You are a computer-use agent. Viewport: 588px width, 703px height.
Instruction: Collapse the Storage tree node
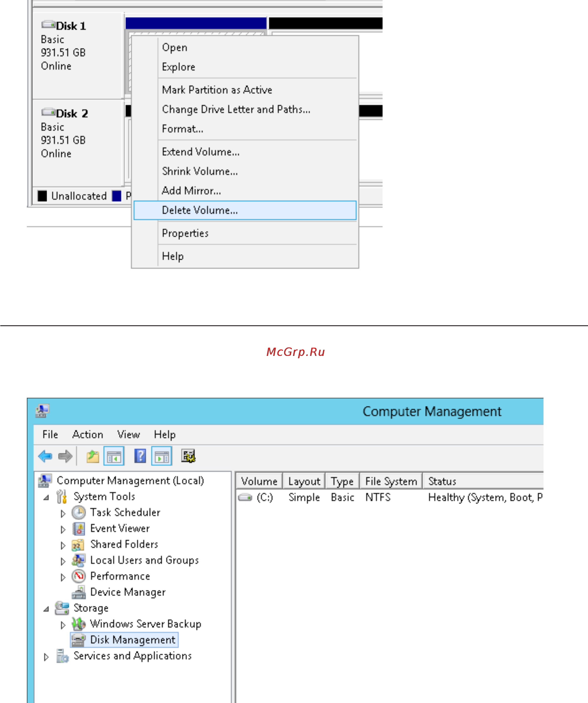(46, 609)
